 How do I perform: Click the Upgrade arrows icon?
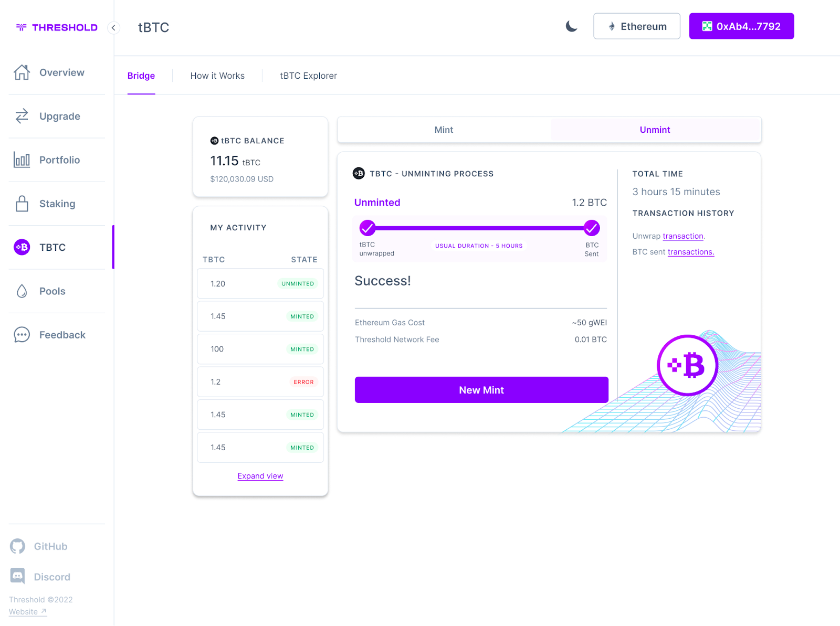[x=22, y=116]
